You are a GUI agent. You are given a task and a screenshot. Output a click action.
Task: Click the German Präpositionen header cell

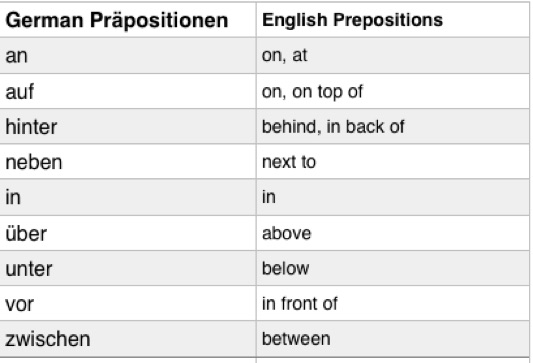tap(128, 20)
